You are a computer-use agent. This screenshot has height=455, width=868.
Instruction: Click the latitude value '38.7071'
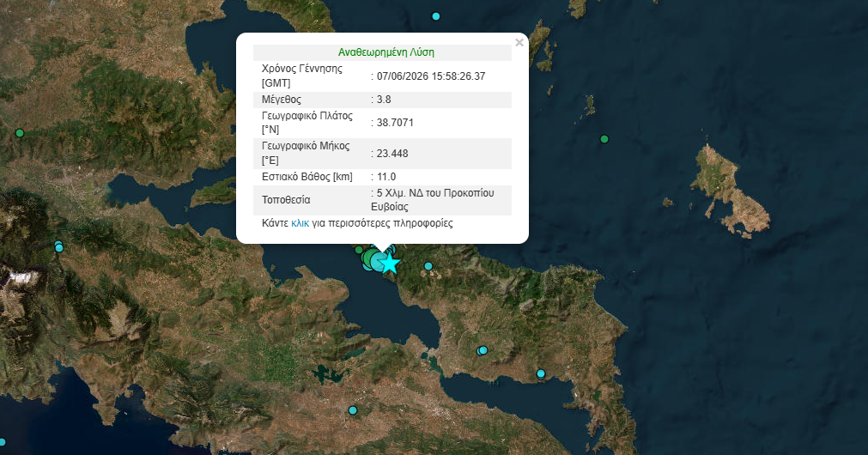pyautogui.click(x=395, y=123)
